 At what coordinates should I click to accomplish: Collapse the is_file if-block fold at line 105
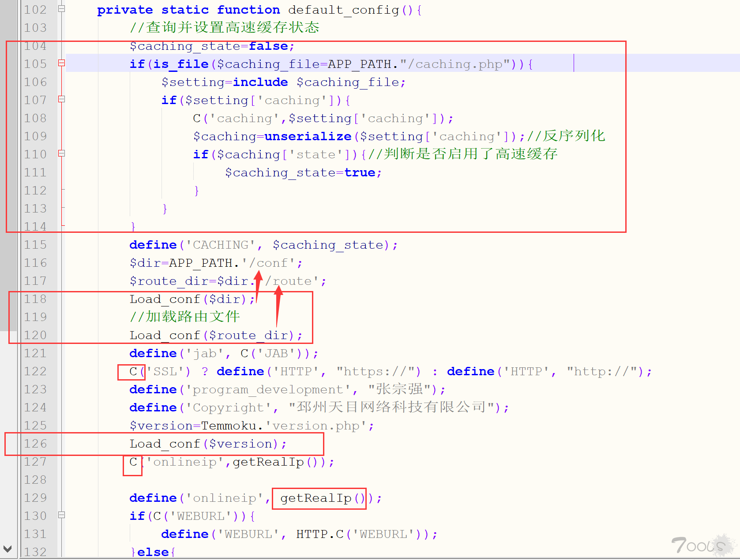62,63
